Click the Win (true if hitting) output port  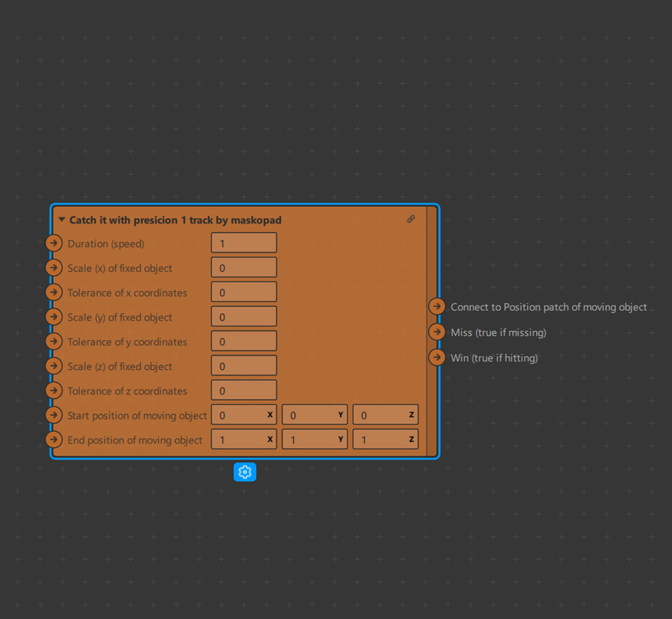[x=437, y=357]
